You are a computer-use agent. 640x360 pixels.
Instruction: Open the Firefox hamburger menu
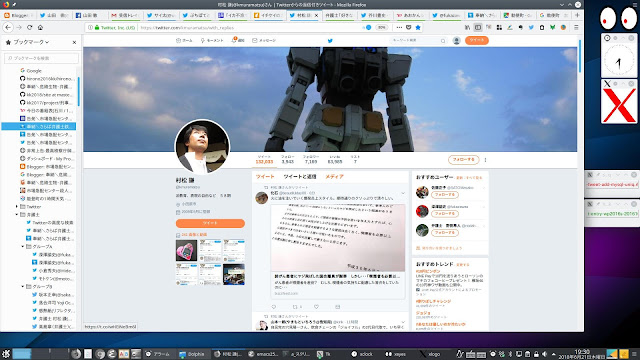pos(576,27)
